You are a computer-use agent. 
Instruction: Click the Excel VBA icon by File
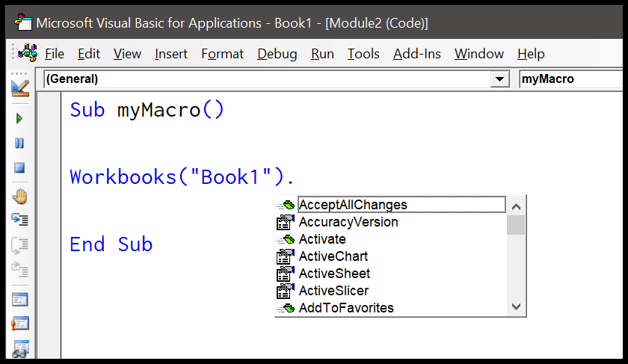[x=28, y=53]
